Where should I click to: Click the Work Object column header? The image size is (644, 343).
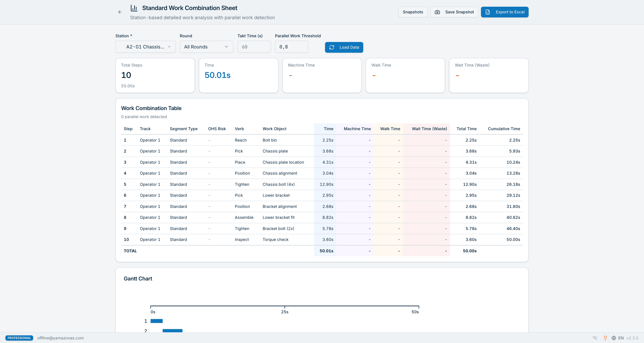275,129
